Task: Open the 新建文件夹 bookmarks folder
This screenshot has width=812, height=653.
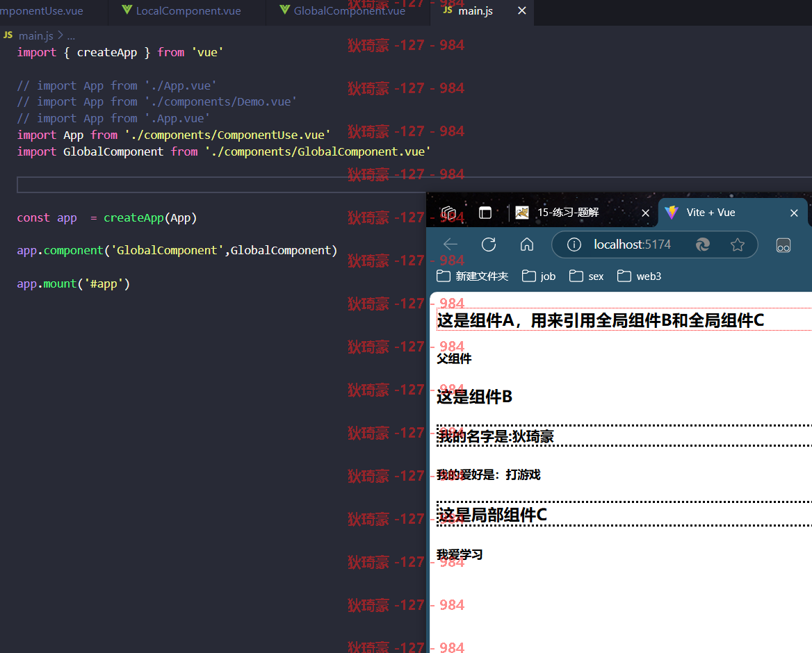Action: [472, 276]
